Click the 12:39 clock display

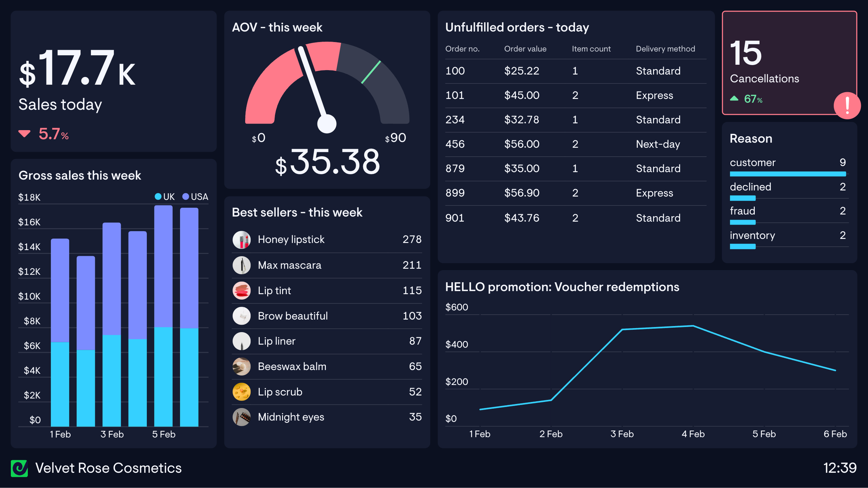840,468
